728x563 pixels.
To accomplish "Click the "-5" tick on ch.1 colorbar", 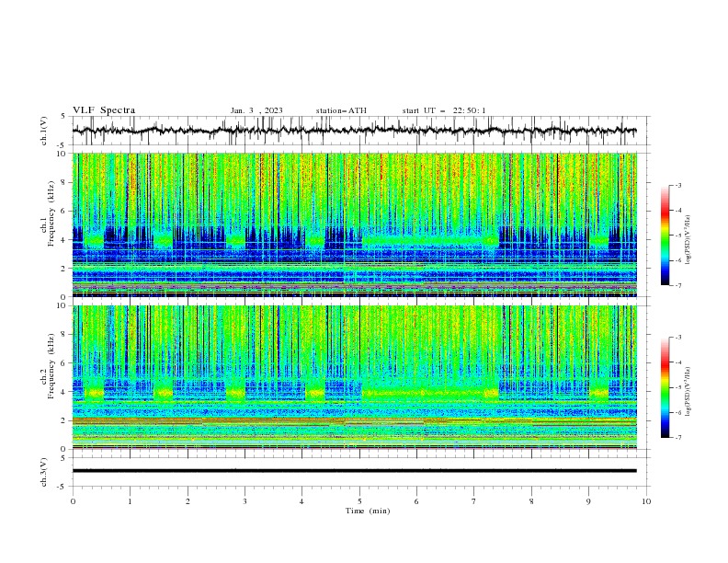I will click(x=677, y=236).
